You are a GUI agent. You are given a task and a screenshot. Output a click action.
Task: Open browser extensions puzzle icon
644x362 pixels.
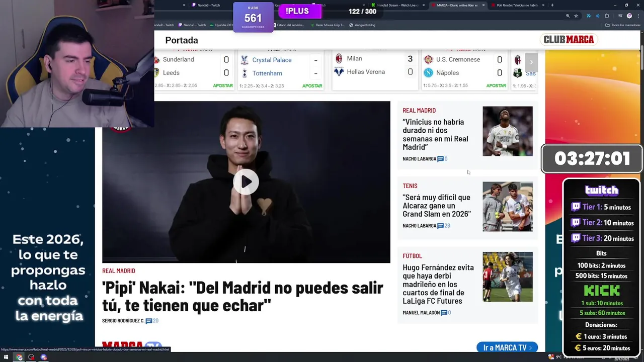[607, 16]
